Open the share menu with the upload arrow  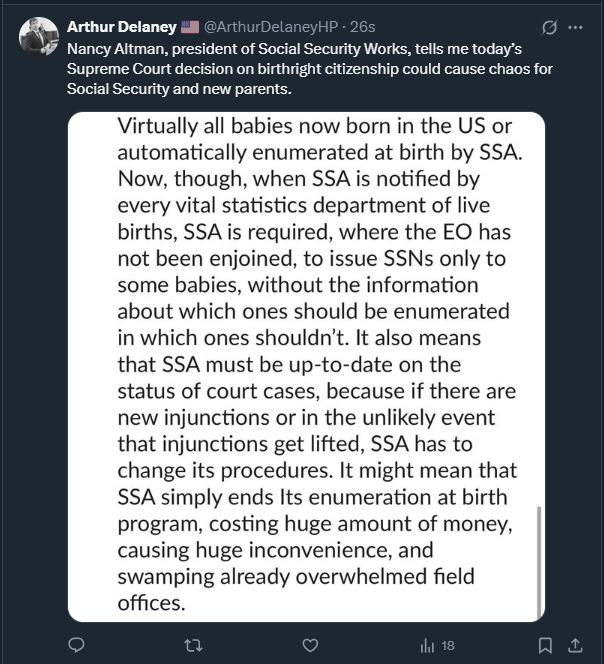click(575, 645)
